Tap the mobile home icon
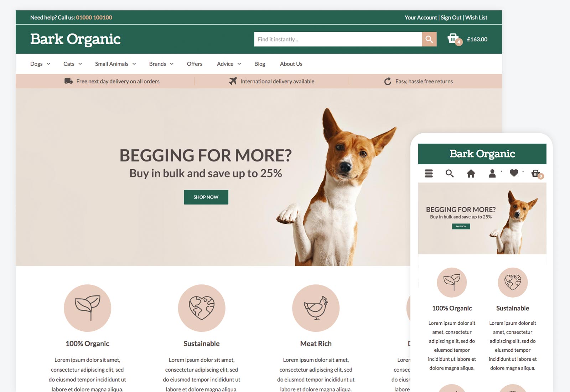The image size is (570, 392). coord(471,174)
